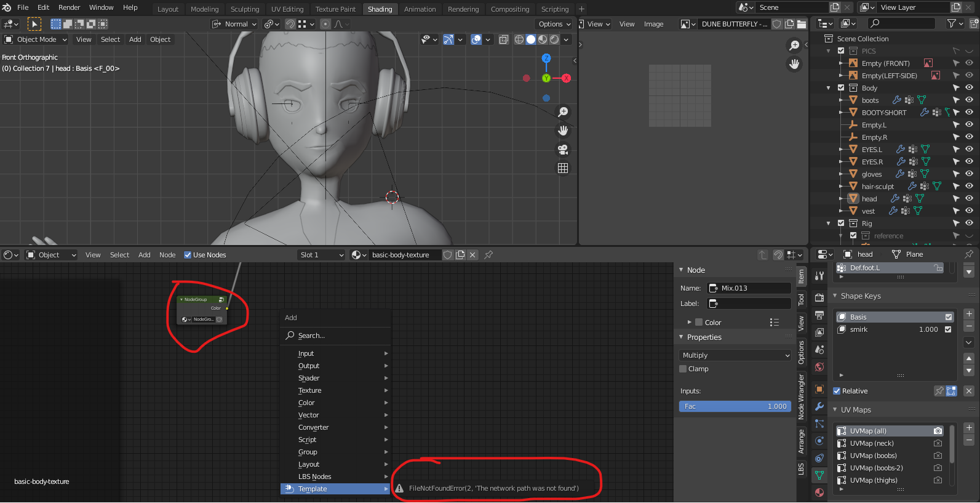Open the Template submenu in Add menu
The image size is (980, 503).
(336, 489)
